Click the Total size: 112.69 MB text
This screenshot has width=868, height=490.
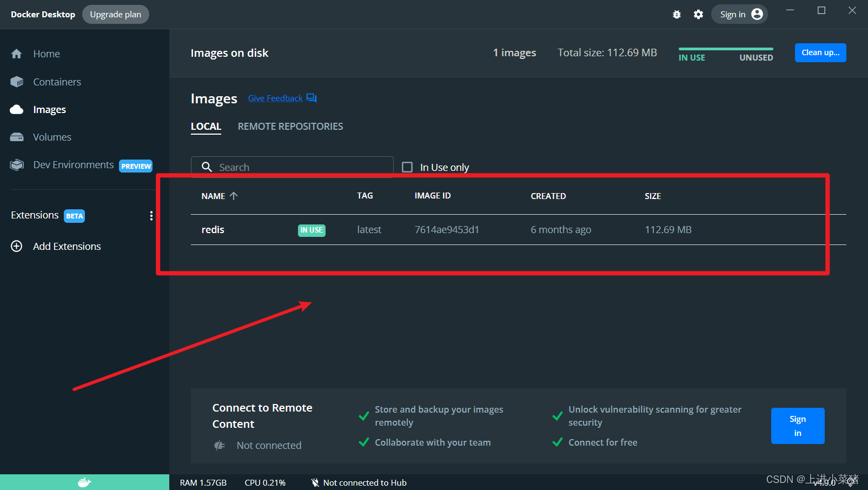[x=607, y=52]
